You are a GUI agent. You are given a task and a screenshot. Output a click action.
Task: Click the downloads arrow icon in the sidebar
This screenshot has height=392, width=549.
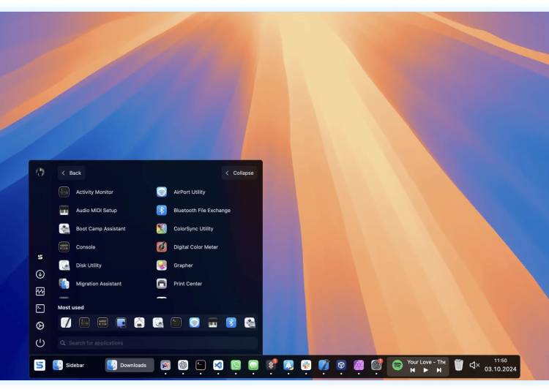point(40,274)
